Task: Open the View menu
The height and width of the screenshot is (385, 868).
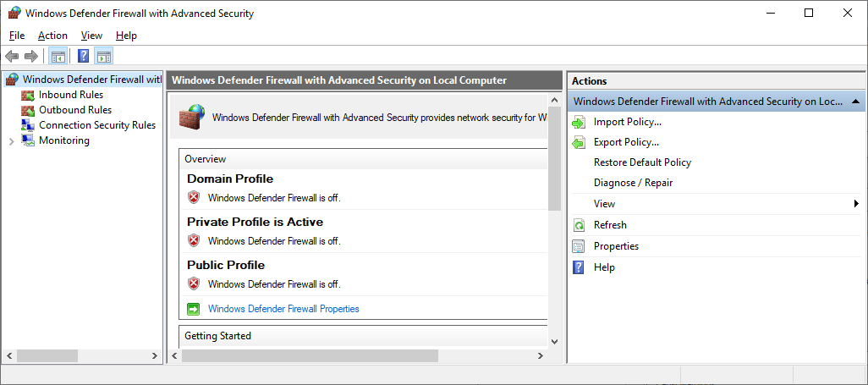Action: point(91,36)
